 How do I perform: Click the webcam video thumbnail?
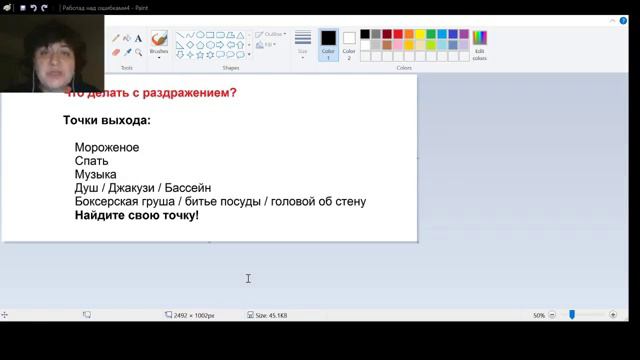click(52, 54)
